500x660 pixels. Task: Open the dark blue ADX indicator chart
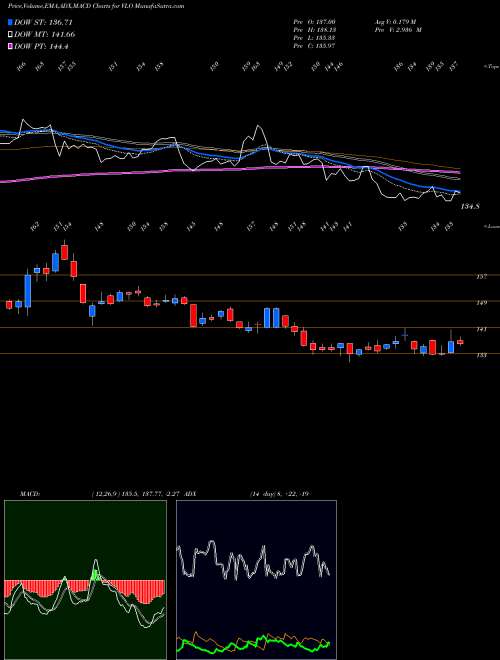point(256,580)
